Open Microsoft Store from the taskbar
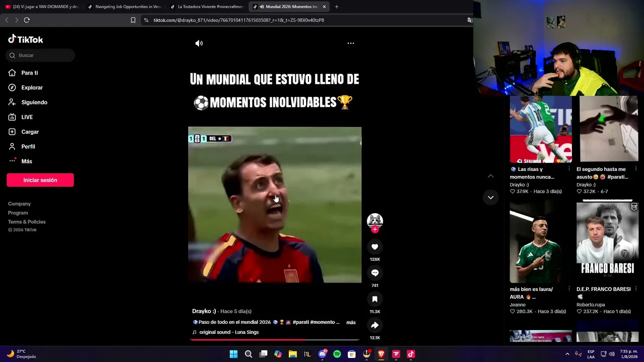Viewport: 644px width, 362px height. [352, 354]
